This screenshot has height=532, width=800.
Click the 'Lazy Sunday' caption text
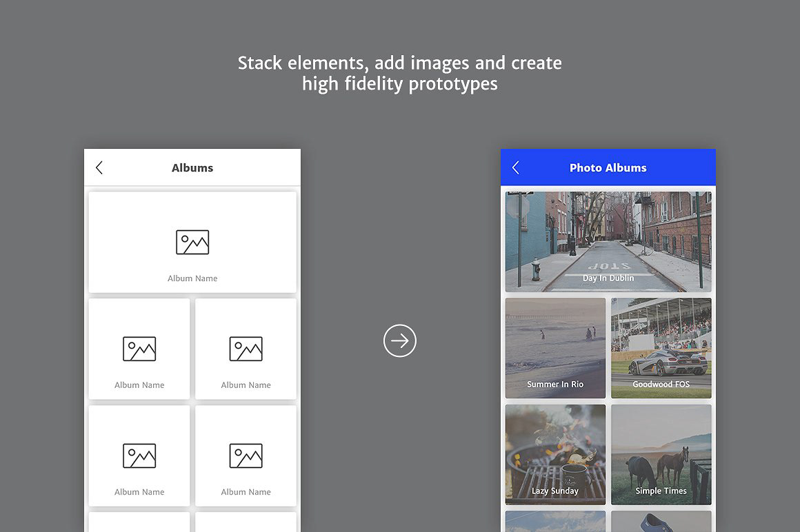(555, 491)
